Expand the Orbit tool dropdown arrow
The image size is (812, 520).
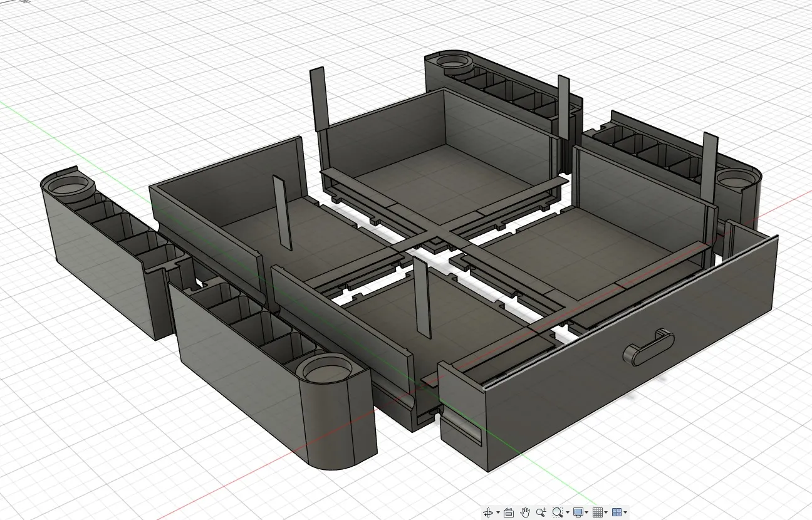coord(498,512)
